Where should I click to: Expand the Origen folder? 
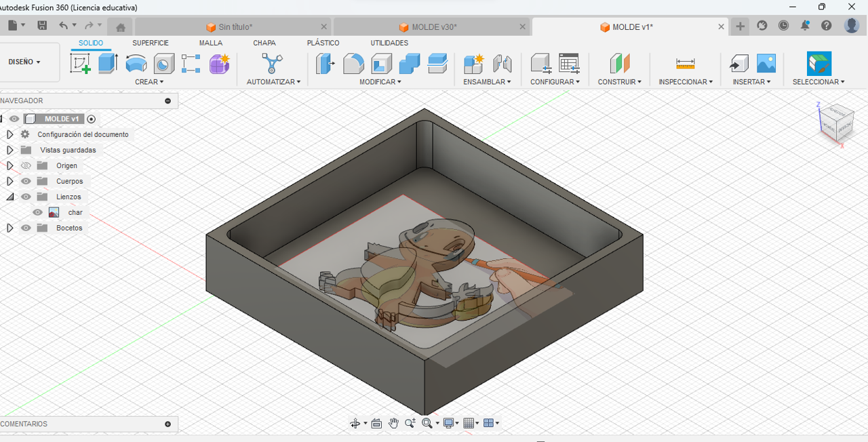tap(9, 165)
